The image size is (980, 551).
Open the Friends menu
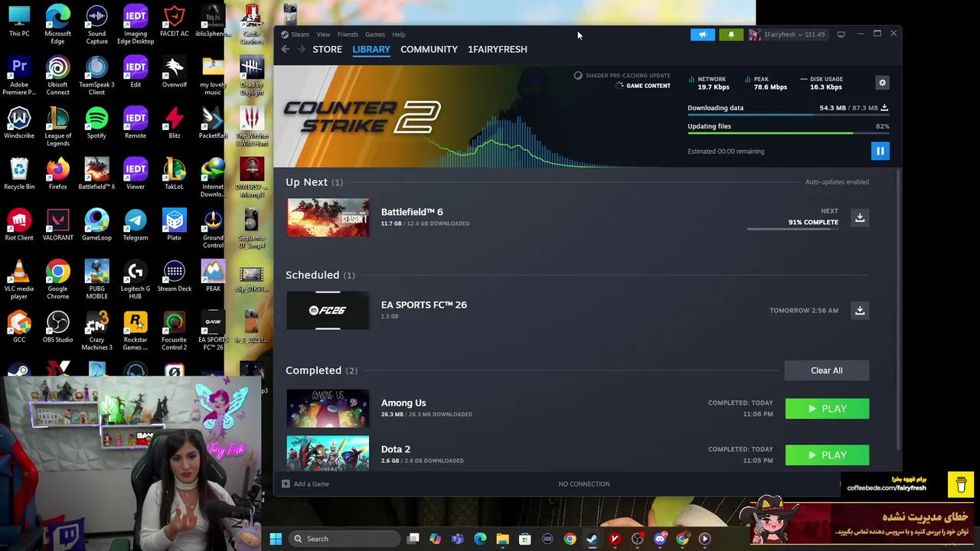tap(348, 34)
